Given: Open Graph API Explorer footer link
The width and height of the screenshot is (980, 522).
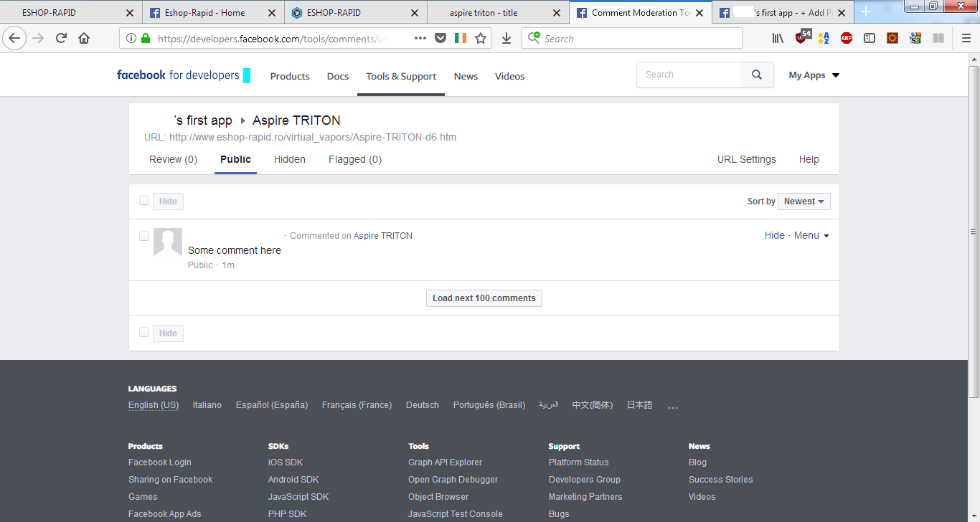Looking at the screenshot, I should coord(446,462).
